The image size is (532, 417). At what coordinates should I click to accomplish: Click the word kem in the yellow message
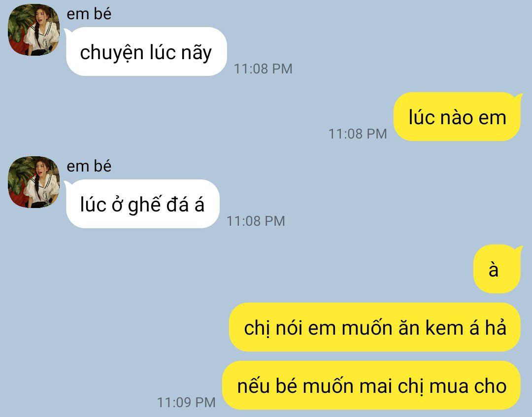(x=445, y=328)
